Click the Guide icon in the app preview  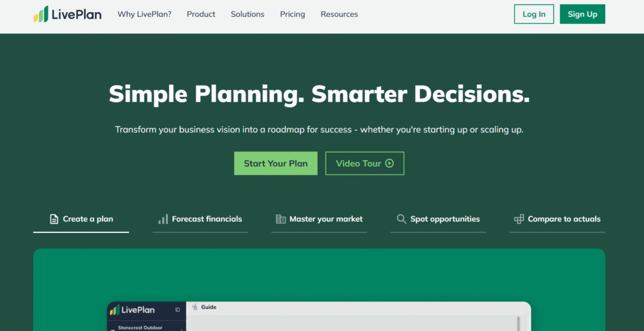[195, 307]
